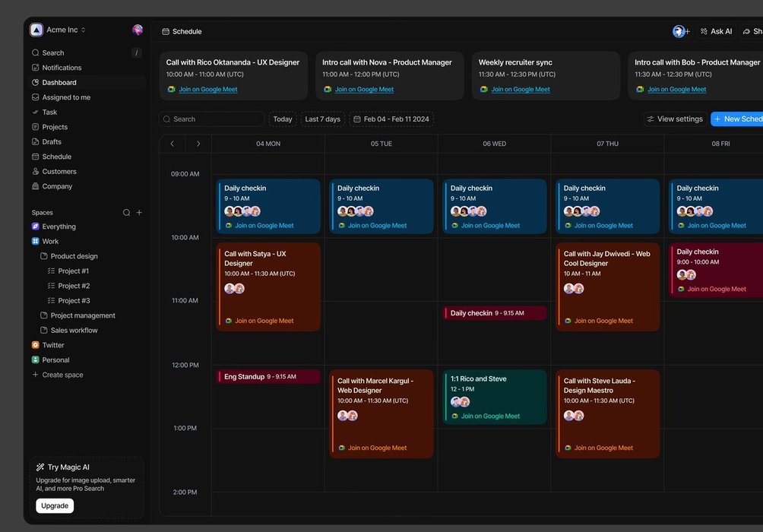Open Company in the sidebar
Screen dimensions: 763x532
(87, 186)
